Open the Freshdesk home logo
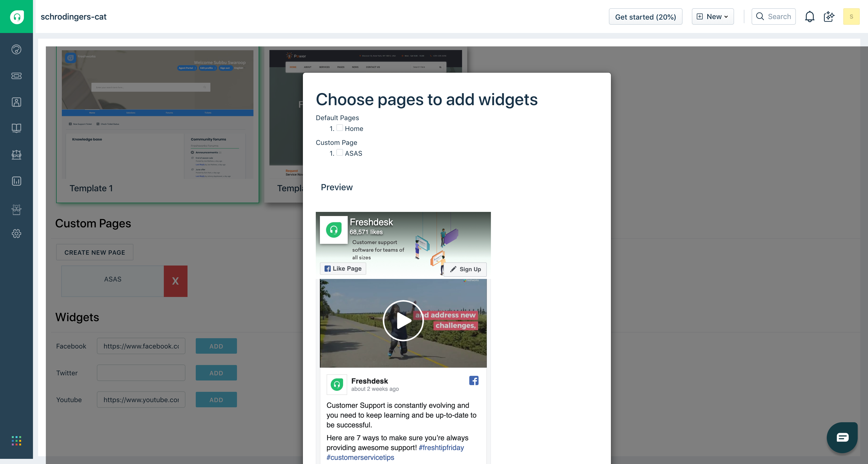This screenshot has width=868, height=464. 16,16
